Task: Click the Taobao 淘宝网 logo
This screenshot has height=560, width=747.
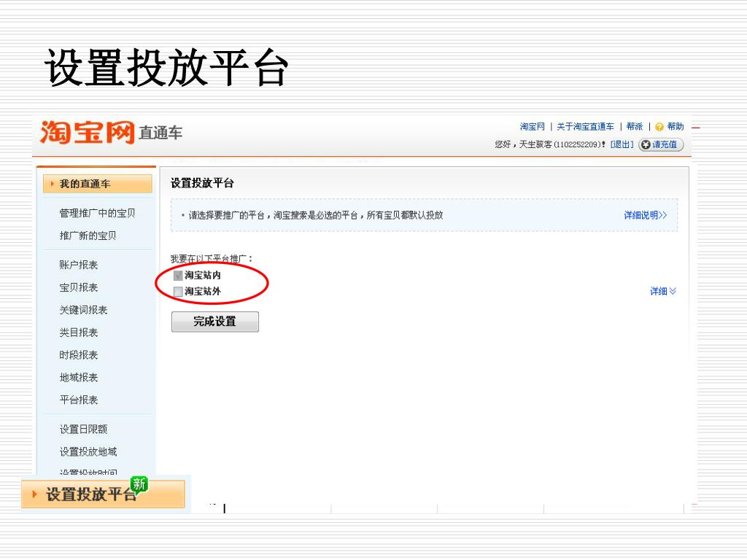Action: [88, 133]
